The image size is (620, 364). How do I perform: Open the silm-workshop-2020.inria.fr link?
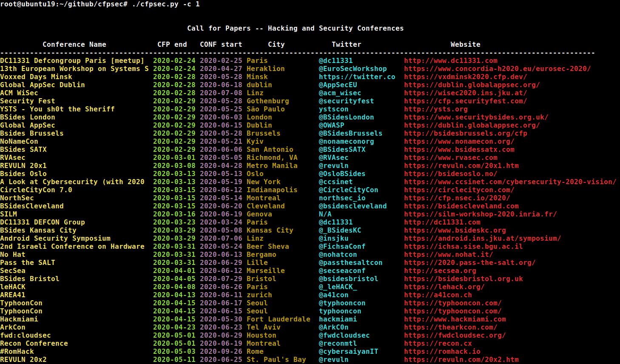[x=481, y=214]
